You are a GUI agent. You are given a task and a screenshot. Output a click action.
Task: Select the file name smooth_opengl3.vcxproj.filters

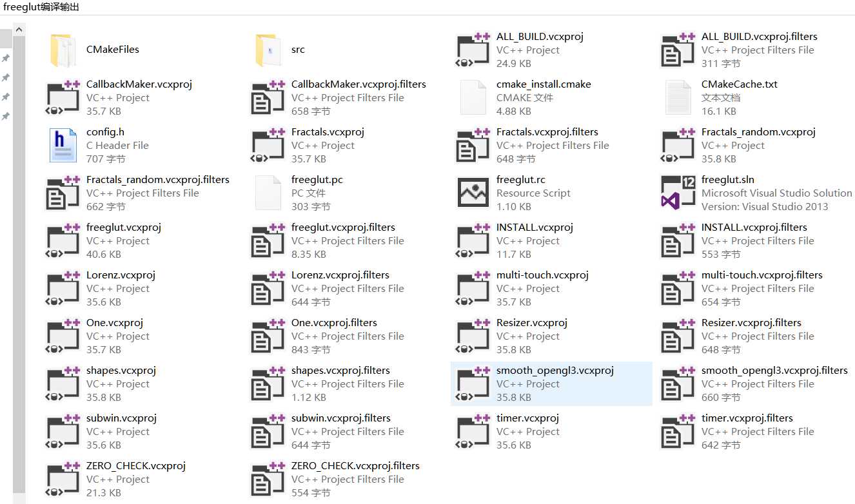point(774,371)
